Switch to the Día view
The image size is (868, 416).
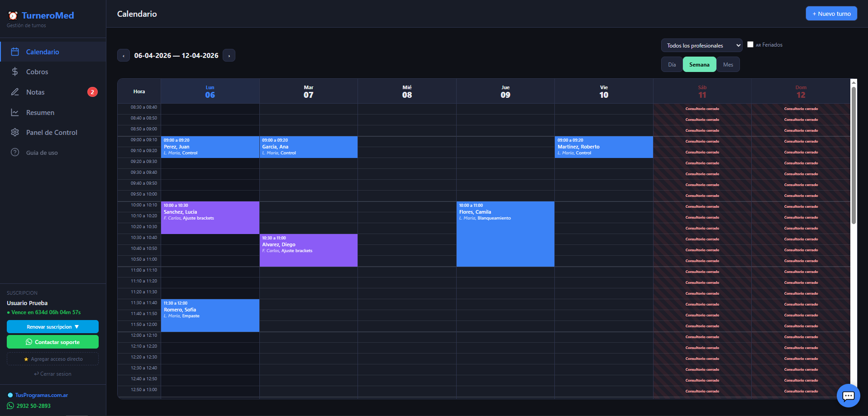pos(671,64)
